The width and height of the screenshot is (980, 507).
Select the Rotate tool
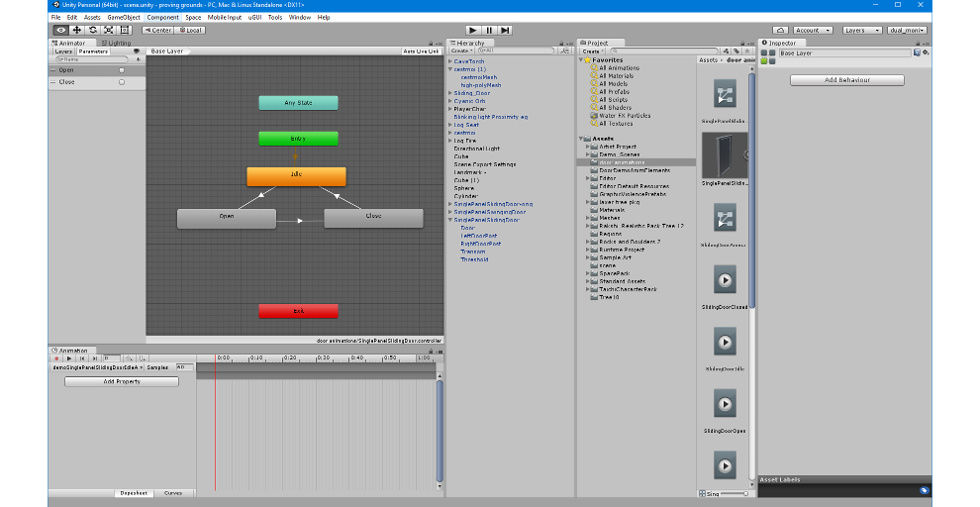(93, 30)
